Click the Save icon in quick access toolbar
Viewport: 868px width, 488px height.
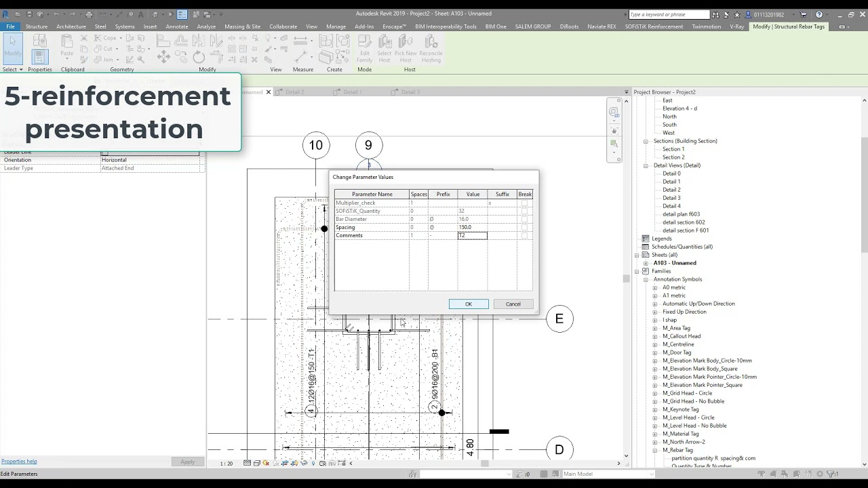tap(30, 14)
